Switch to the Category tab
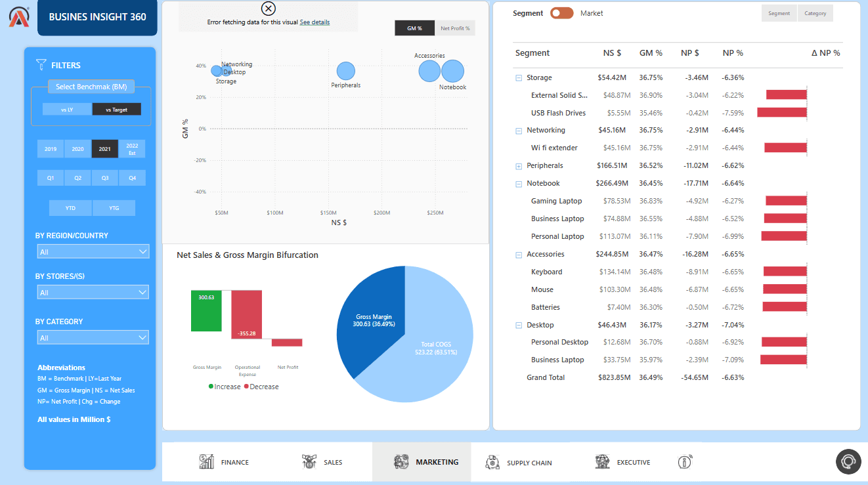 pos(815,12)
